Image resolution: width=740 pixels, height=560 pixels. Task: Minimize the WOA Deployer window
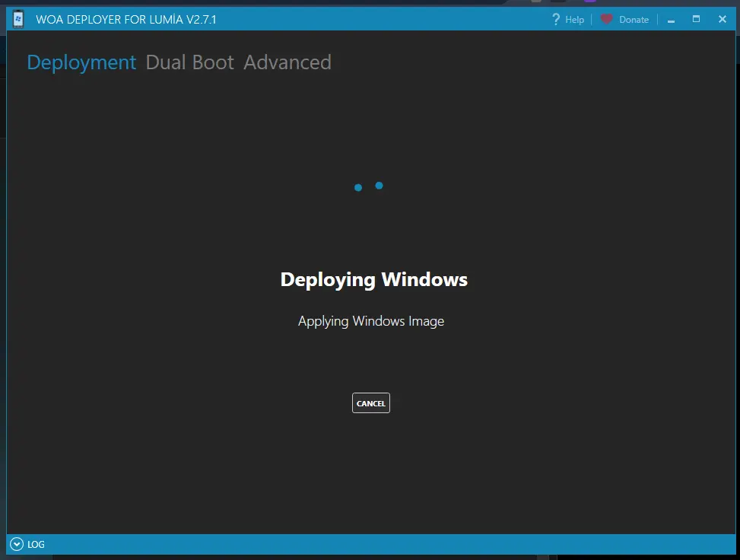pyautogui.click(x=671, y=20)
